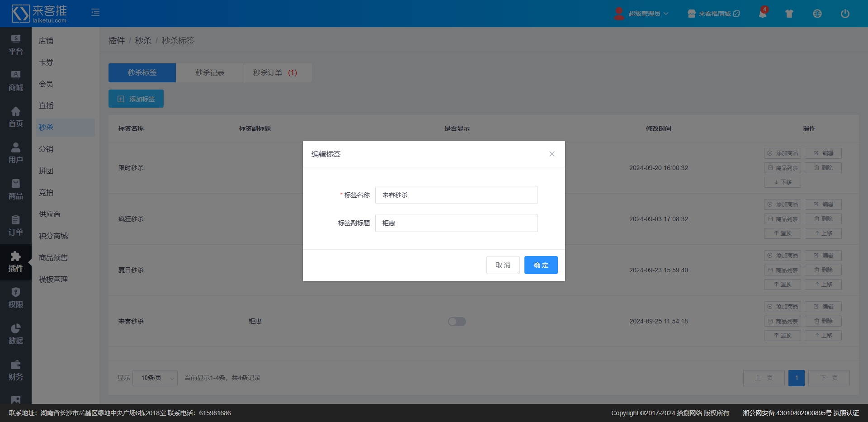Open the 权限 permissions section in sidebar
This screenshot has width=868, height=422.
(16, 299)
